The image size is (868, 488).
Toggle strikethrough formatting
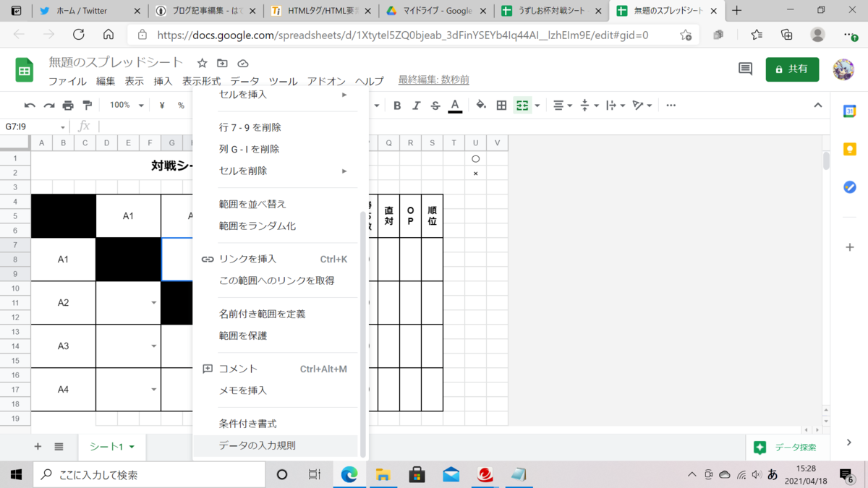(434, 105)
